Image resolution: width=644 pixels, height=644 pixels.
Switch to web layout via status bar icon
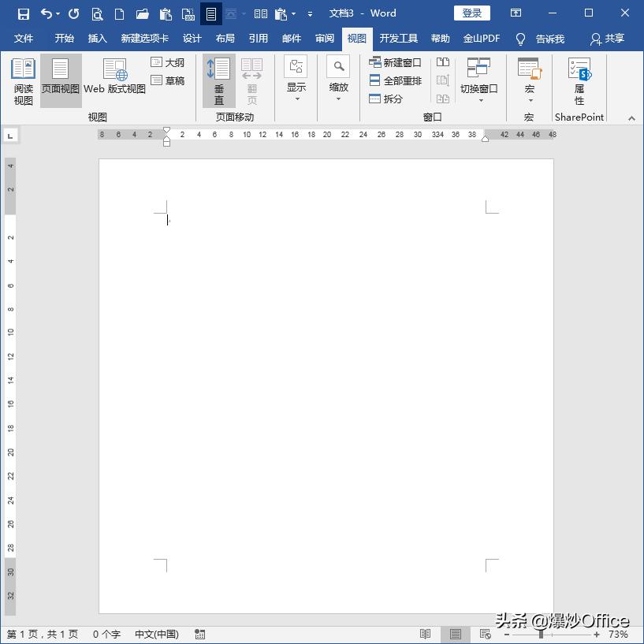pos(485,634)
